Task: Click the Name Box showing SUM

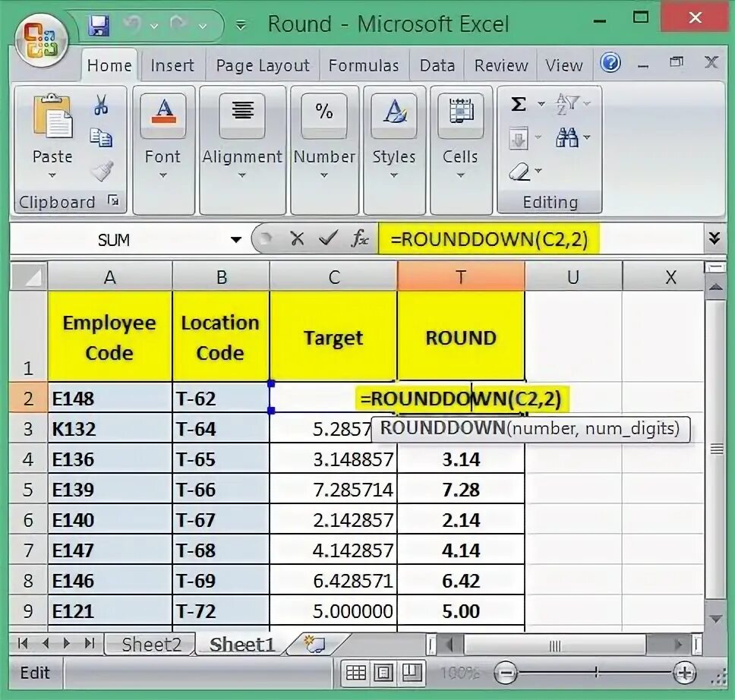Action: tap(114, 240)
